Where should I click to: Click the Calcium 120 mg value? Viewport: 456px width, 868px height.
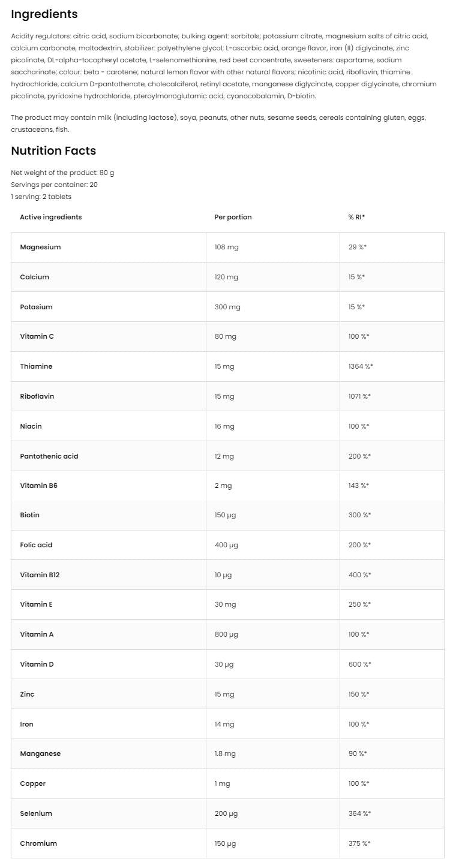click(x=226, y=277)
